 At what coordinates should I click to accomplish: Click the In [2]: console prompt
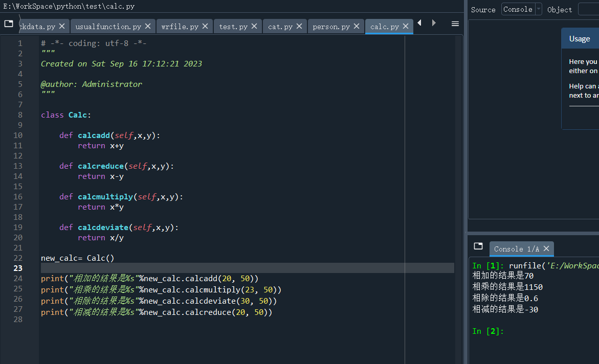[x=488, y=331]
